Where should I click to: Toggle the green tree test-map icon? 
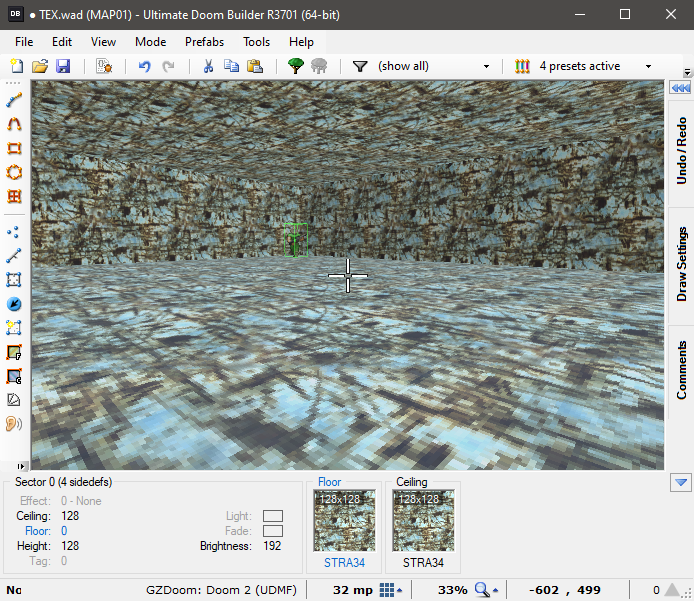pos(296,66)
